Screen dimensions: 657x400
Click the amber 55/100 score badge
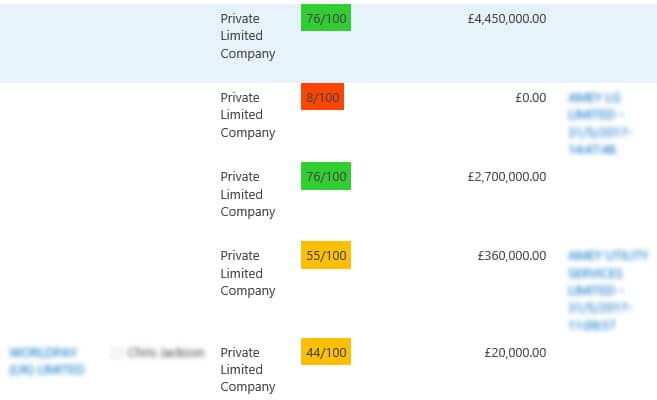(326, 255)
